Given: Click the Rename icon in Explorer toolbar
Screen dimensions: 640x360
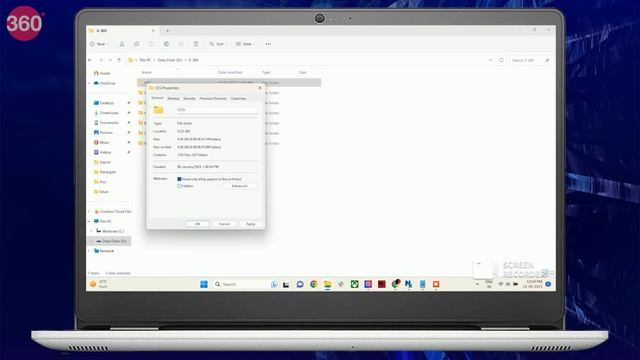Looking at the screenshot, I should point(166,44).
